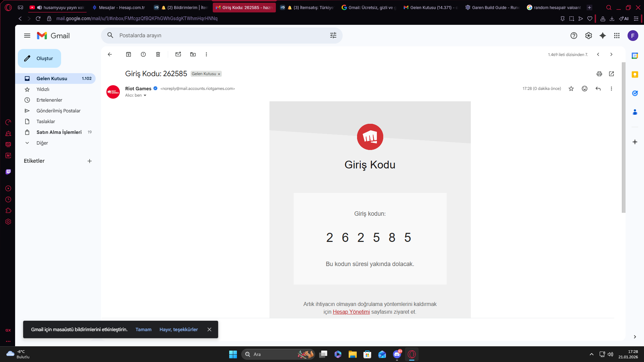The image size is (644, 362).
Task: Star the Riot Games message
Action: 571,89
